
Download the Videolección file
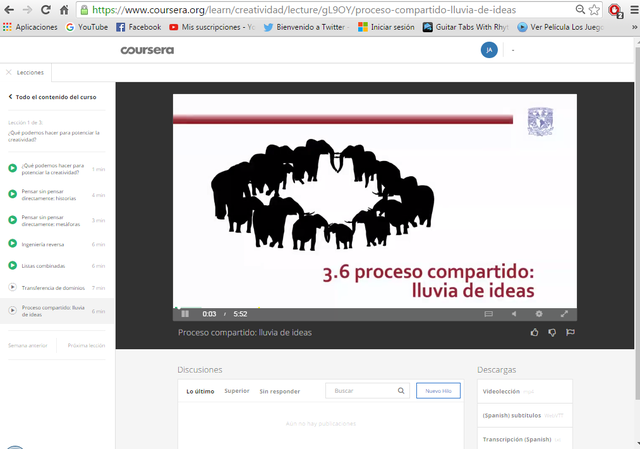click(525, 391)
